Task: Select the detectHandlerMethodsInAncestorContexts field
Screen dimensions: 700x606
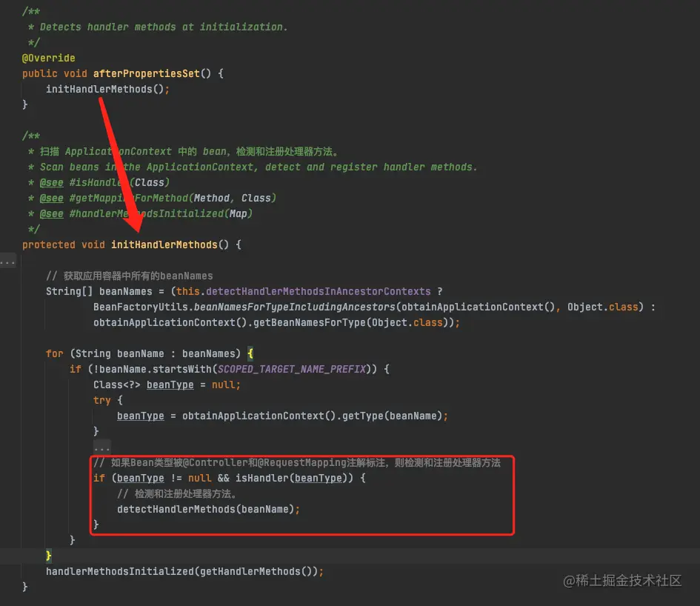Action: click(319, 291)
